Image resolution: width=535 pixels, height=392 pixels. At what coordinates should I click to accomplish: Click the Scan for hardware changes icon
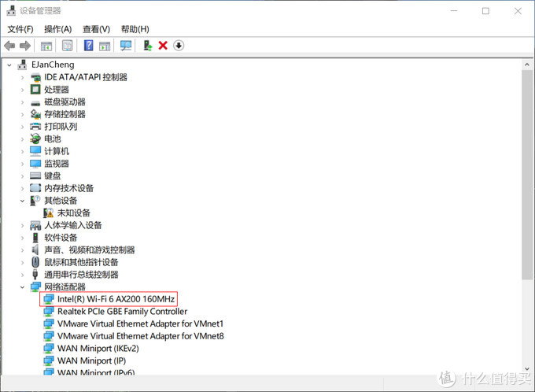[126, 46]
